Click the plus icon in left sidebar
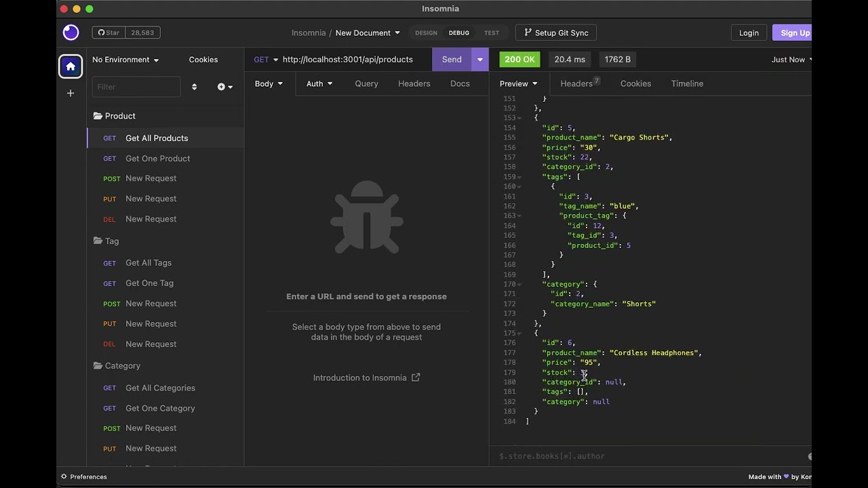Viewport: 868px width, 488px height. pos(71,93)
